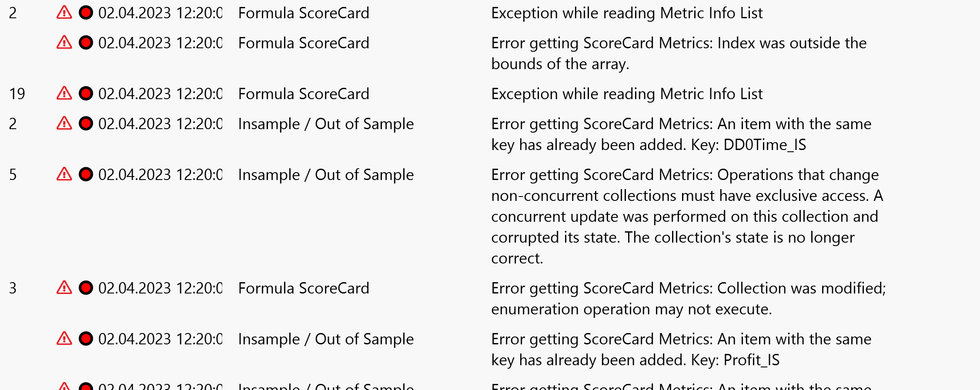Click the count 5 beside the concurrent collections row
The height and width of the screenshot is (390, 980).
[x=12, y=174]
